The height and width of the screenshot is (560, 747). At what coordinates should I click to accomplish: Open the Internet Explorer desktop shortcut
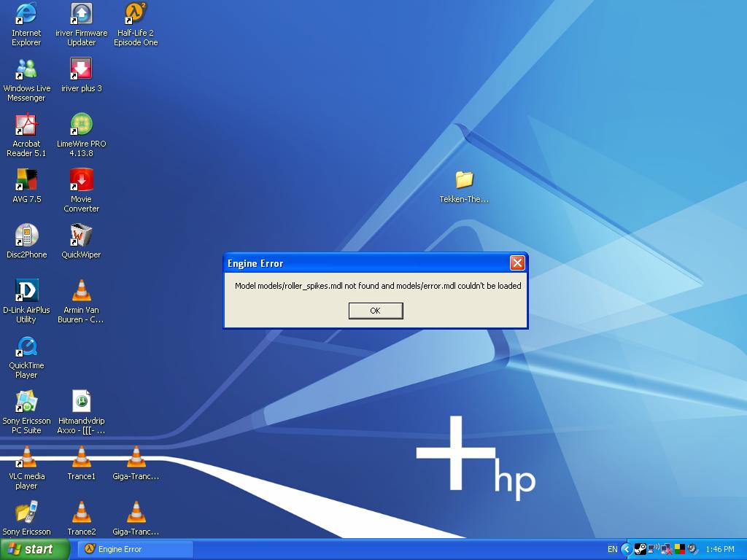coord(26,25)
